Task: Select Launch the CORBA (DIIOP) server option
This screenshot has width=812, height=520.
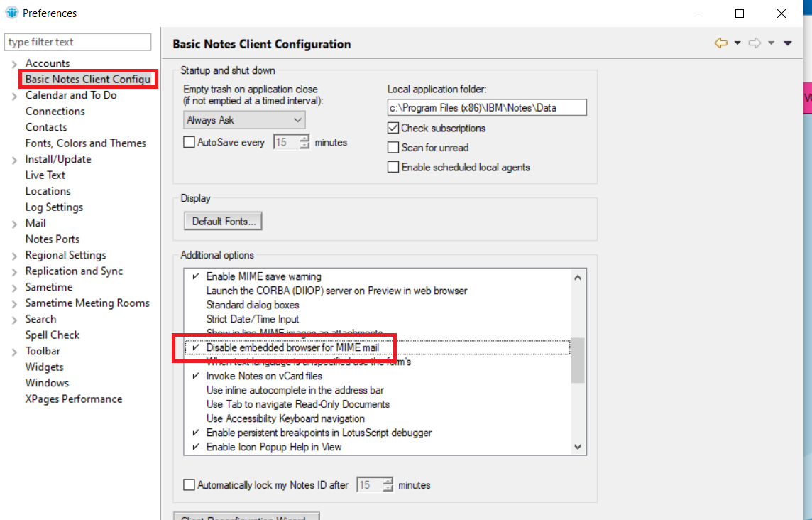Action: [336, 291]
